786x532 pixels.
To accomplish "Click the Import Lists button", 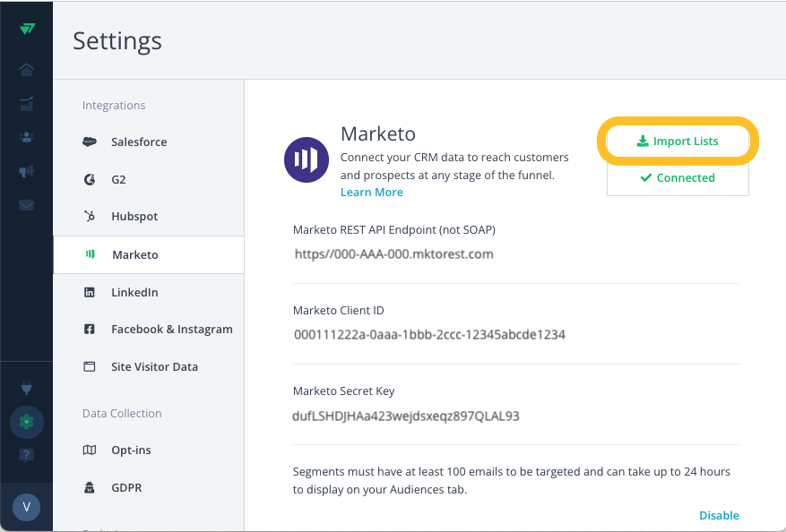I will (678, 141).
